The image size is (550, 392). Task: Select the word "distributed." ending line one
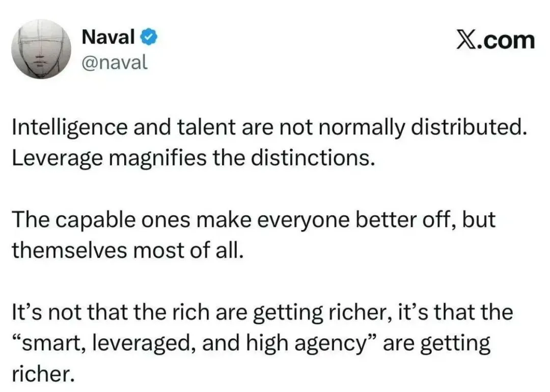(469, 127)
